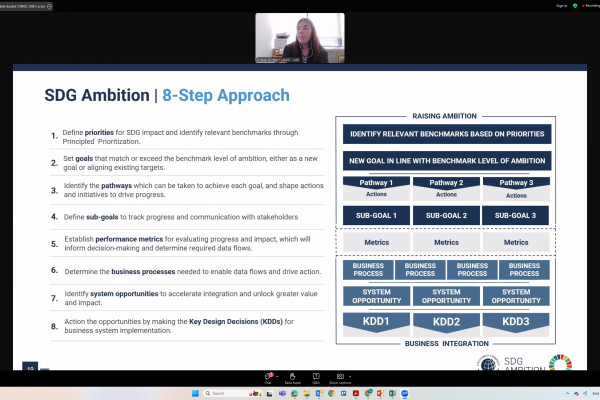Expand the arrow next to Chat
The height and width of the screenshot is (400, 600).
click(x=278, y=375)
